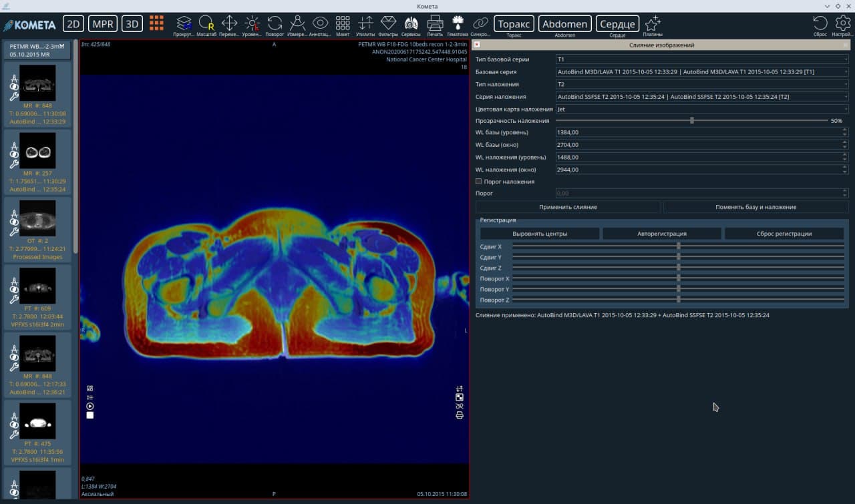Activate the Поворот rotate tool
Image resolution: width=855 pixels, height=504 pixels.
[275, 24]
